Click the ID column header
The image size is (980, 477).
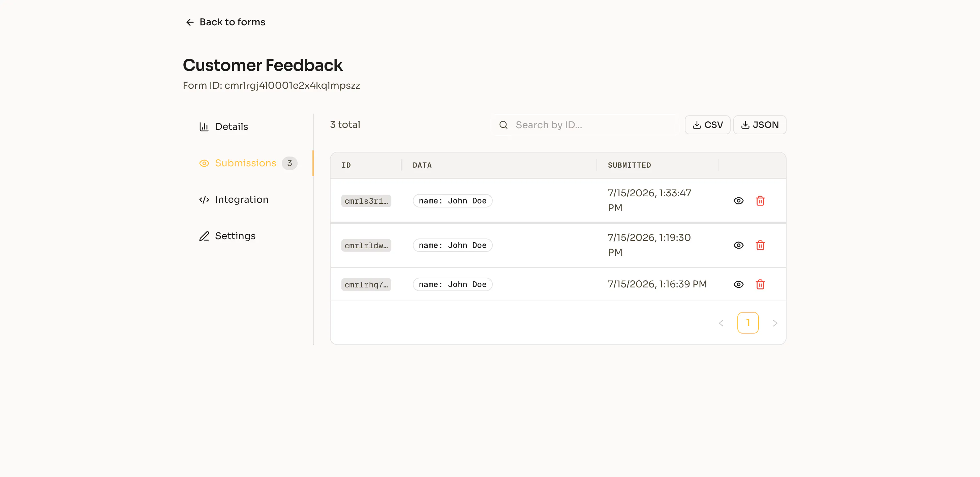tap(346, 165)
